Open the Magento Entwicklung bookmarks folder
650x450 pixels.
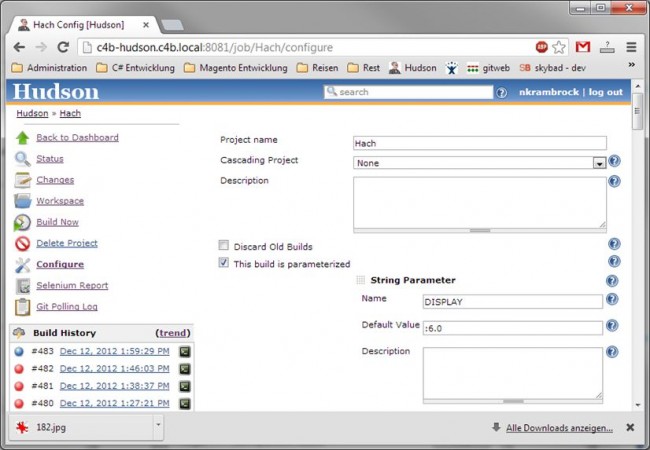click(x=235, y=68)
